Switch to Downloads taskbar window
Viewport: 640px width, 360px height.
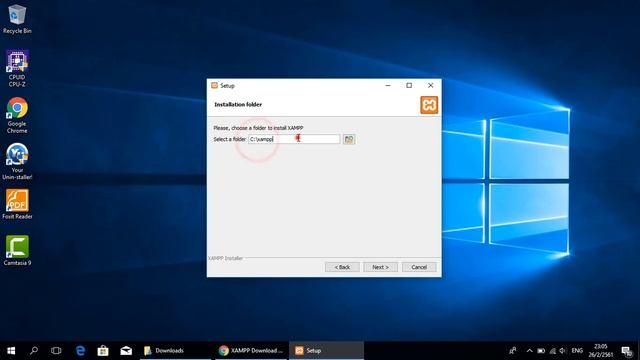176,351
